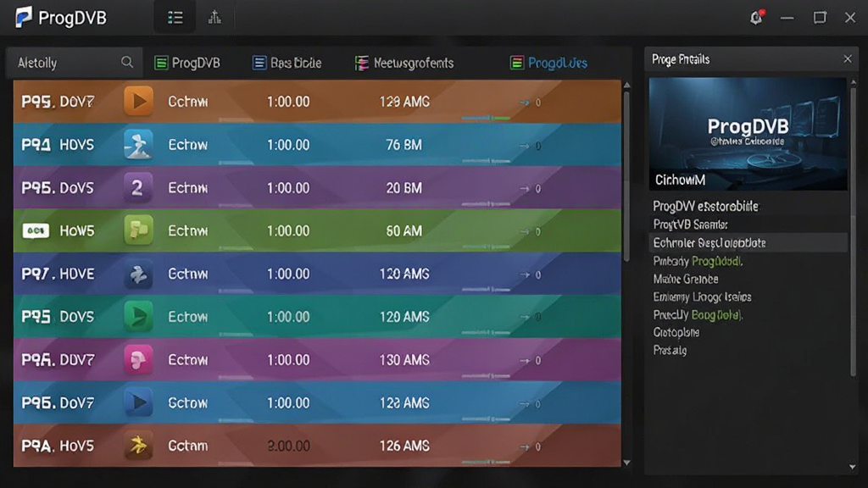The height and width of the screenshot is (488, 868).
Task: Click the '76 BM' value
Action: click(x=403, y=145)
